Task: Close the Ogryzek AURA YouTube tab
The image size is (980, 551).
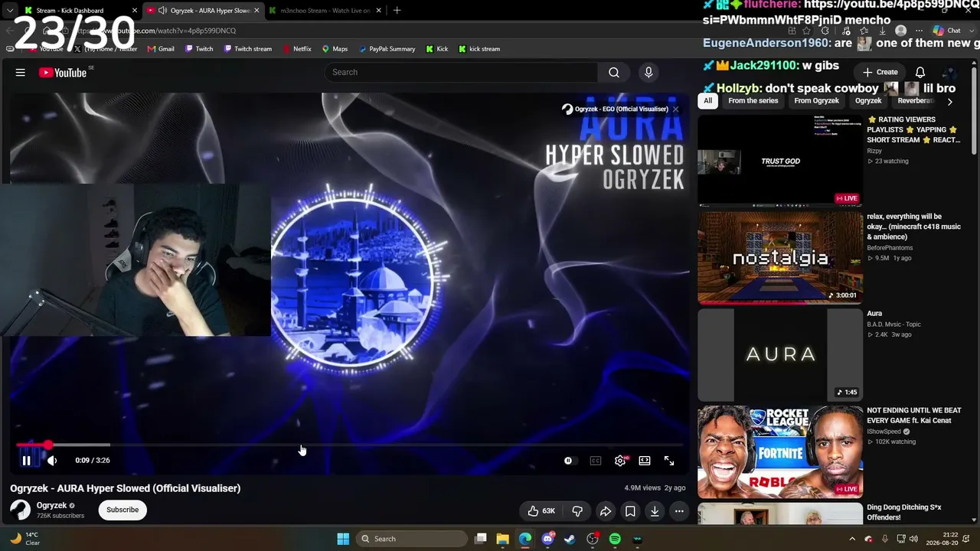Action: click(256, 11)
